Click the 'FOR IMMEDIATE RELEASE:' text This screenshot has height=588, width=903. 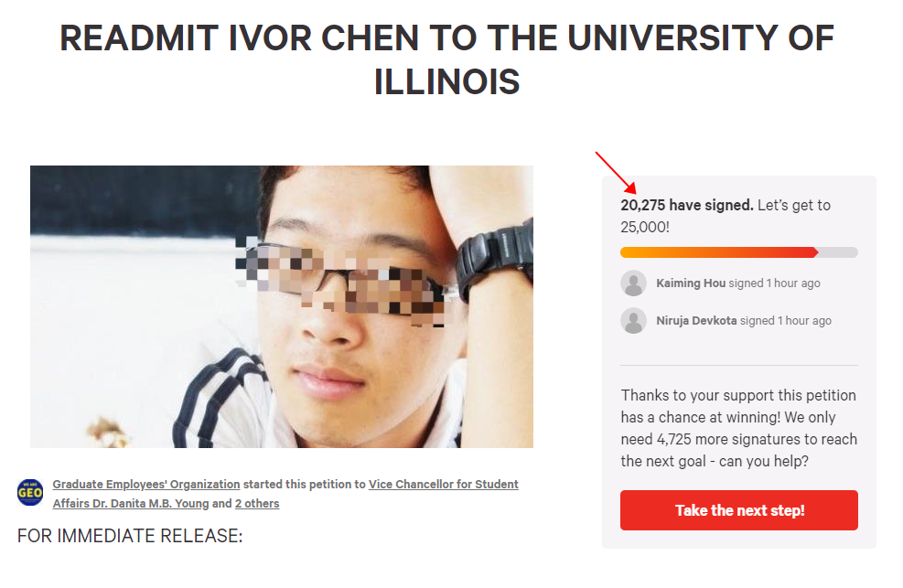click(x=130, y=536)
